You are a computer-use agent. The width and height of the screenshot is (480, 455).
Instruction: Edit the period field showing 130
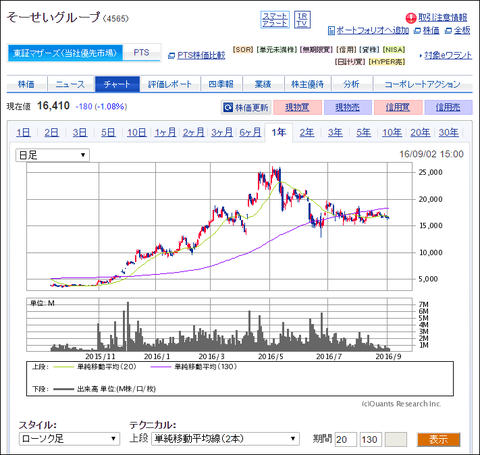[x=371, y=439]
